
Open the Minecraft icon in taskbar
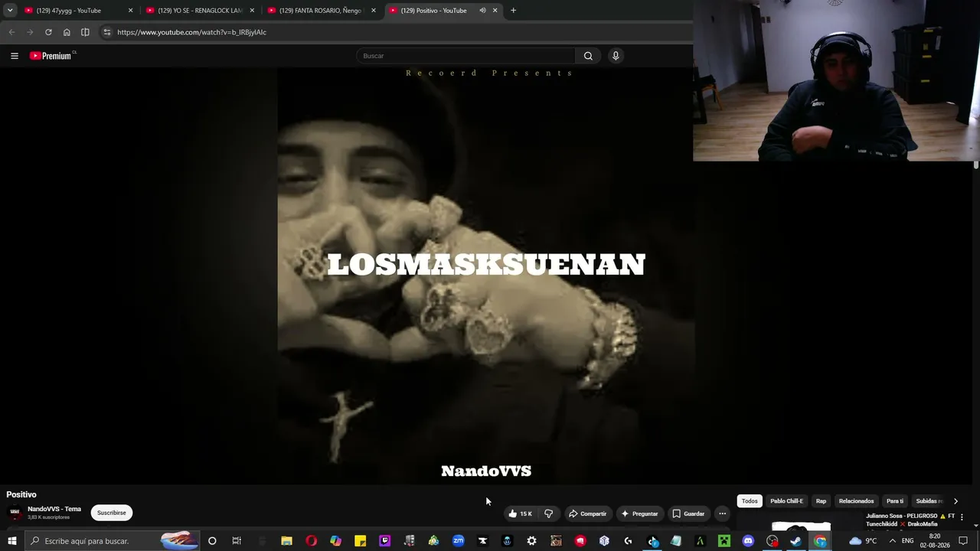(x=724, y=541)
